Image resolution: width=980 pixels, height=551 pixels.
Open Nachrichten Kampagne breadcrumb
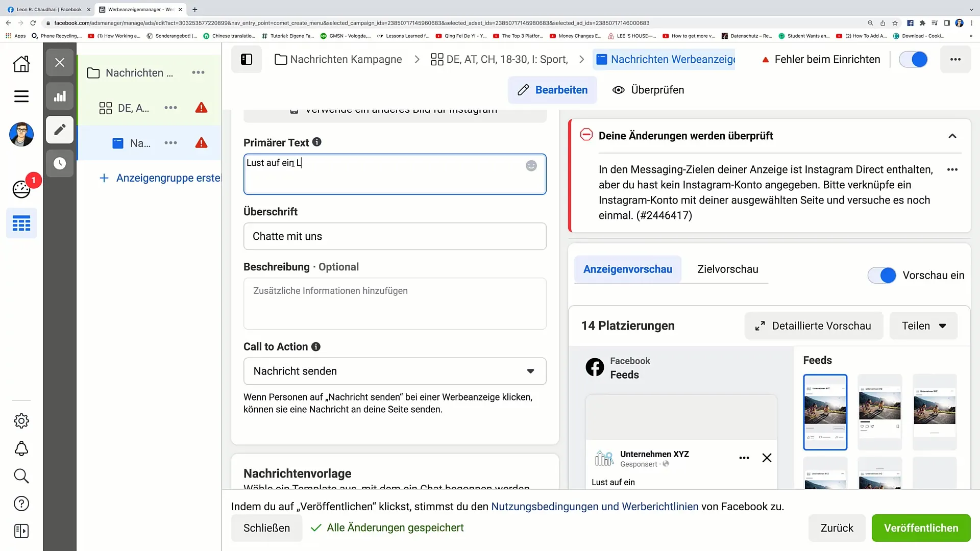pos(338,59)
